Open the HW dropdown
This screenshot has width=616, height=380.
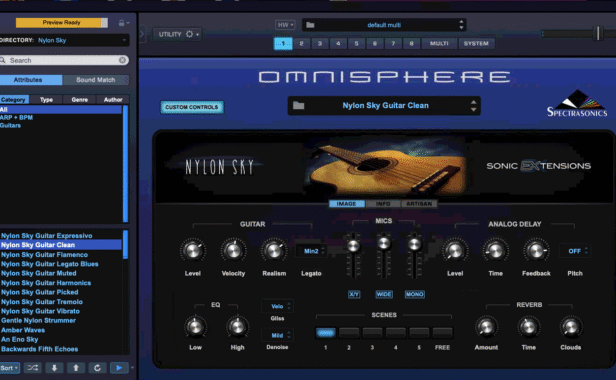point(285,25)
